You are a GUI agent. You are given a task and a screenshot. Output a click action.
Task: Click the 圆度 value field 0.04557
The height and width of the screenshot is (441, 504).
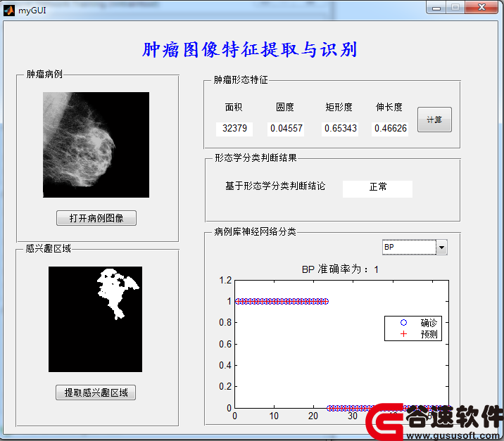[286, 129]
